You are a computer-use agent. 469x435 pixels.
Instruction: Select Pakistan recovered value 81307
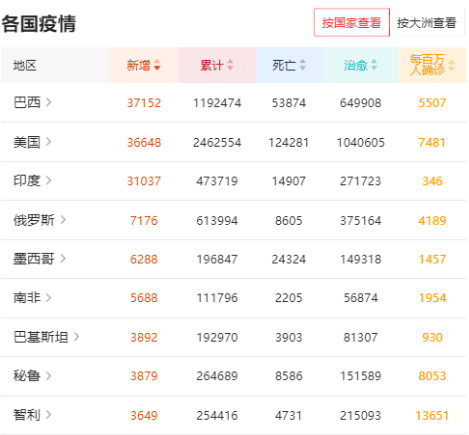click(x=361, y=337)
